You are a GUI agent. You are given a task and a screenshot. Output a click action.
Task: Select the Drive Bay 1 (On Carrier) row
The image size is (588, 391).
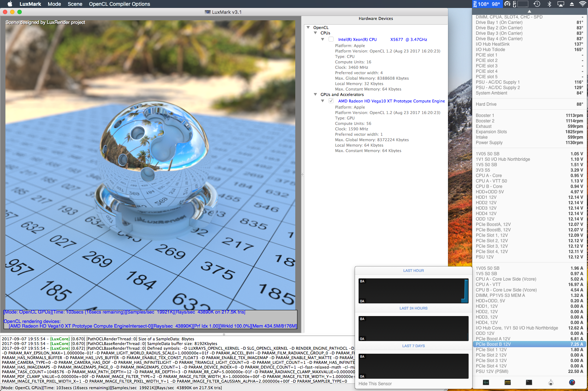(x=529, y=22)
